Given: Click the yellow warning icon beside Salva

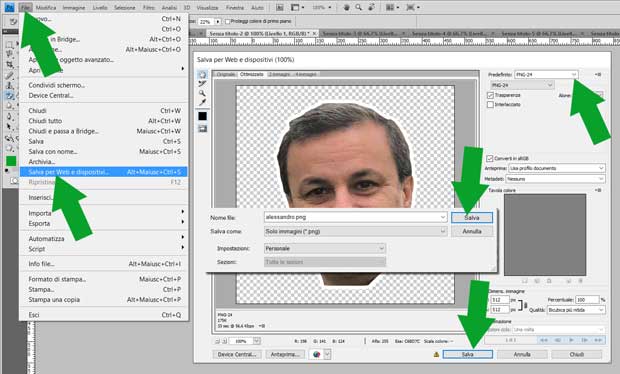Looking at the screenshot, I should pyautogui.click(x=436, y=354).
